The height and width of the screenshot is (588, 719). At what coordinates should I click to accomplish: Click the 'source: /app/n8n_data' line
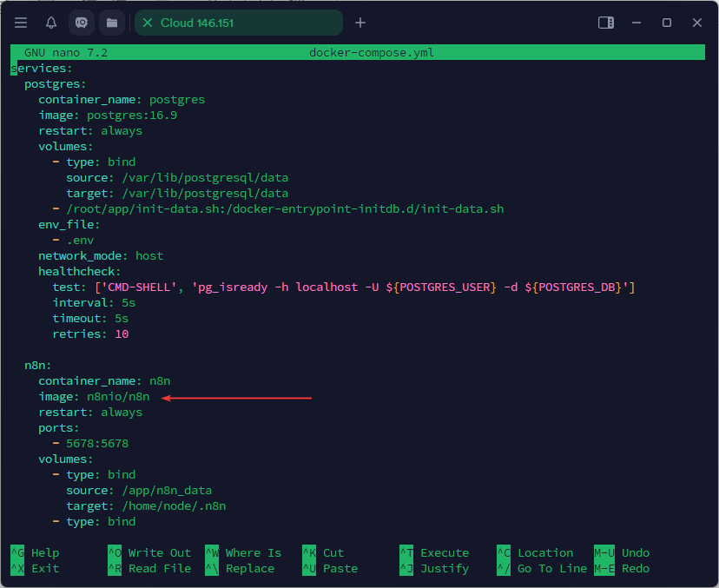click(139, 491)
